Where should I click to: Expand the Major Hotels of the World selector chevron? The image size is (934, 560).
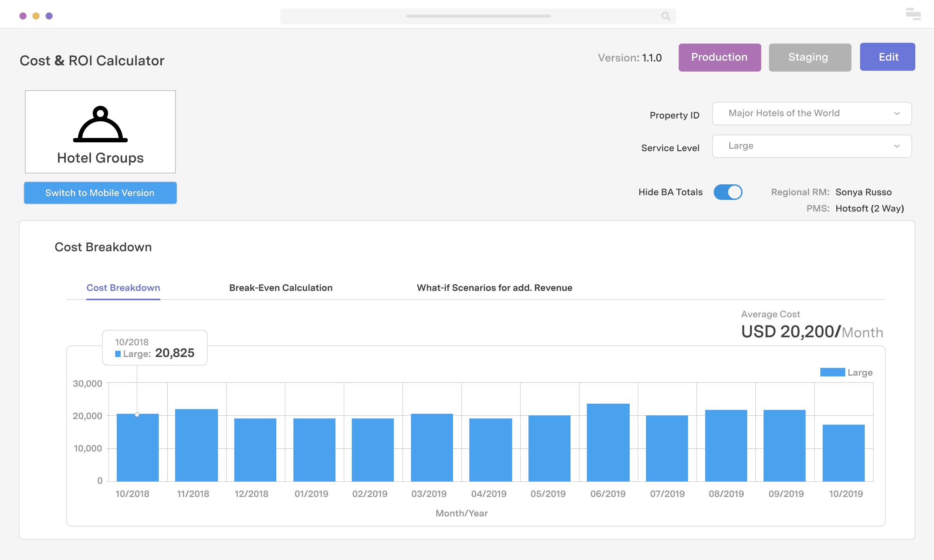tap(898, 113)
